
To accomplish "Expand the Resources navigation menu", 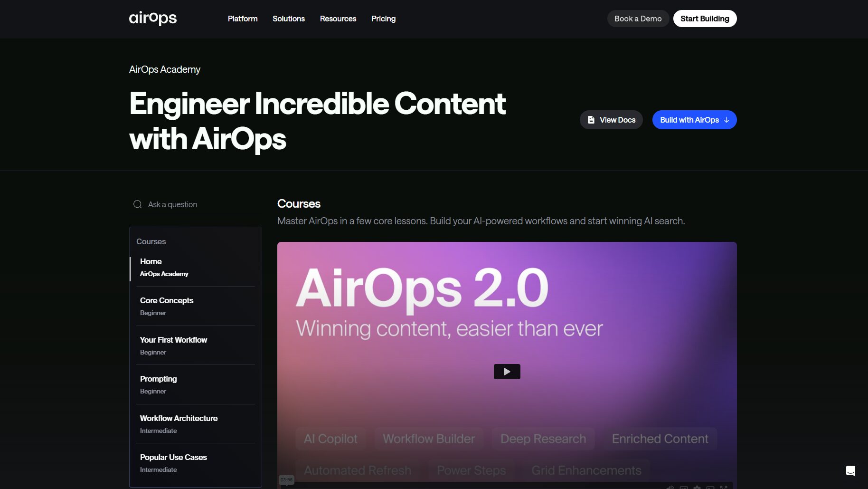I will click(338, 19).
